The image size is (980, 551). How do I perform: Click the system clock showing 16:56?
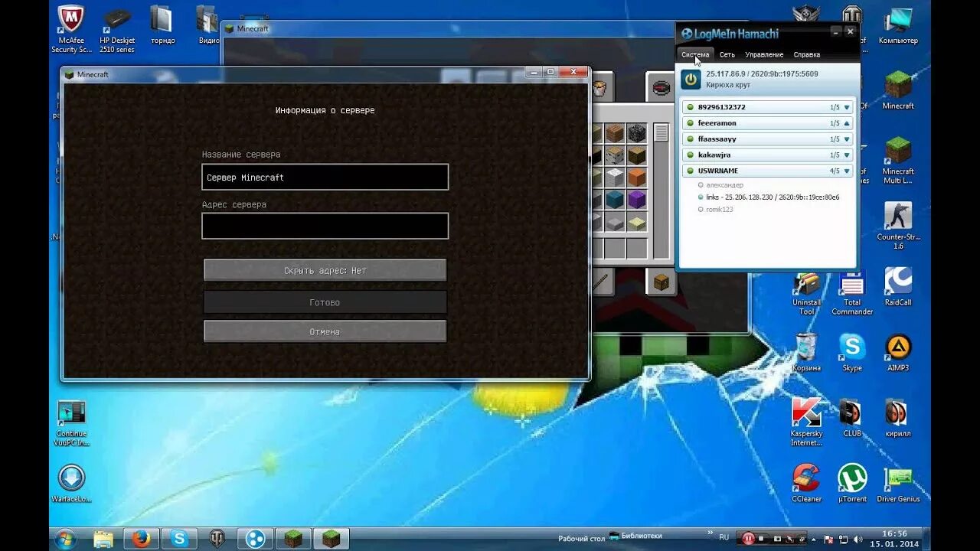click(x=894, y=533)
